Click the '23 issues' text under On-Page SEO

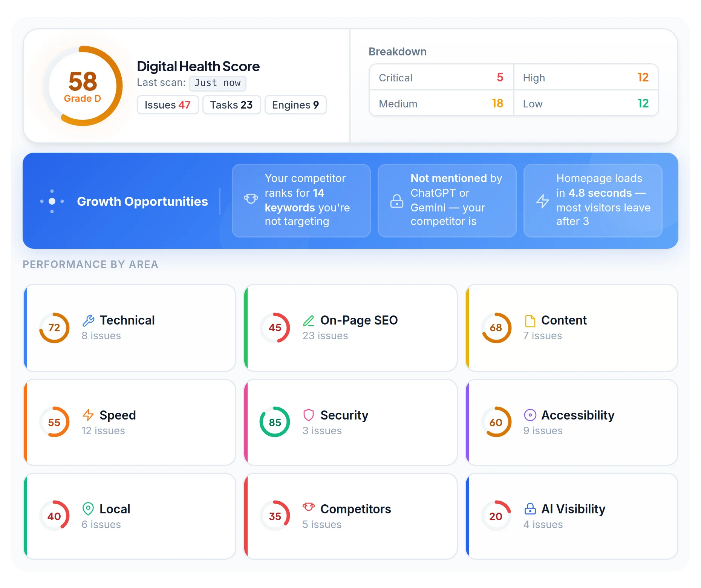tap(325, 335)
